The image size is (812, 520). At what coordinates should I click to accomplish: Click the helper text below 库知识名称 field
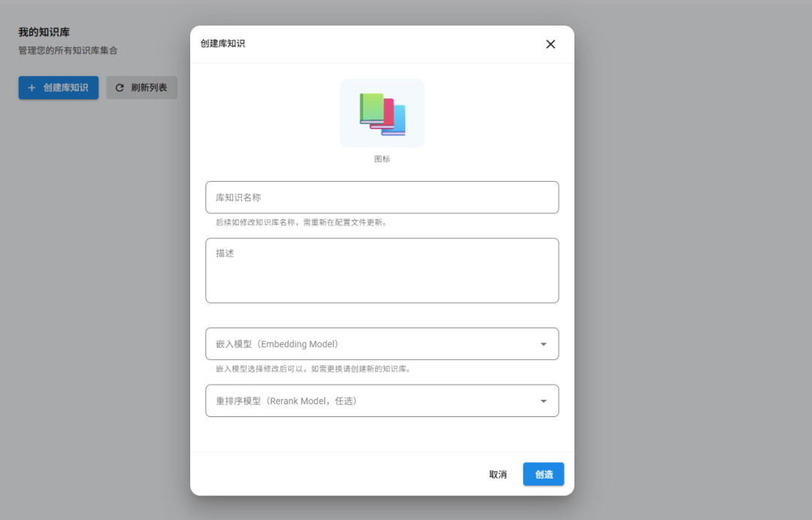pos(301,222)
